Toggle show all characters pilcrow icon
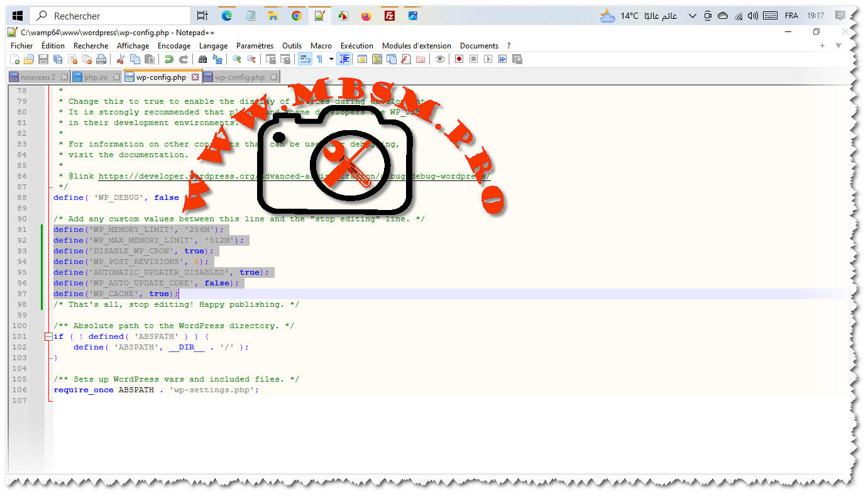Screen dimensions: 868x496 tap(319, 59)
